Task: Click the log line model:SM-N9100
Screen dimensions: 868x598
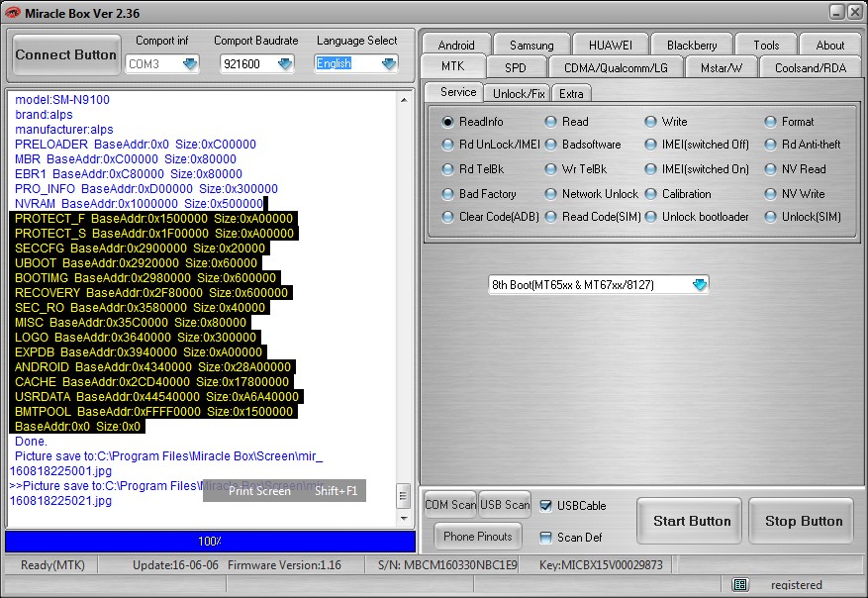Action: click(x=62, y=100)
